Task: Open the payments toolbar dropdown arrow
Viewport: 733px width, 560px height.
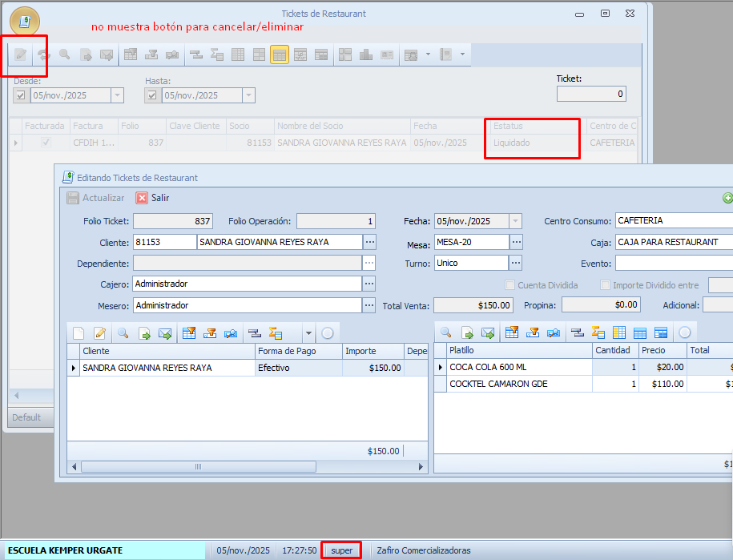Action: coord(308,332)
